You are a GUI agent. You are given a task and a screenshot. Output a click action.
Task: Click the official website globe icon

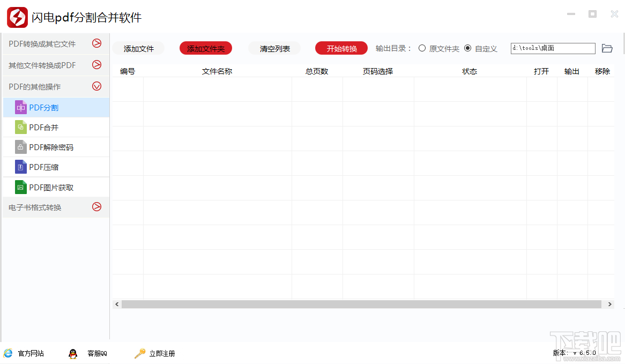coord(9,353)
